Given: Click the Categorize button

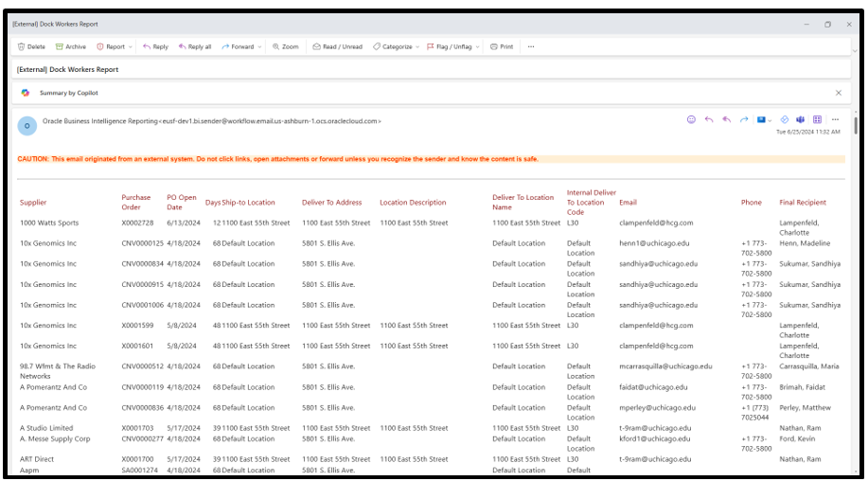Looking at the screenshot, I should coord(393,47).
